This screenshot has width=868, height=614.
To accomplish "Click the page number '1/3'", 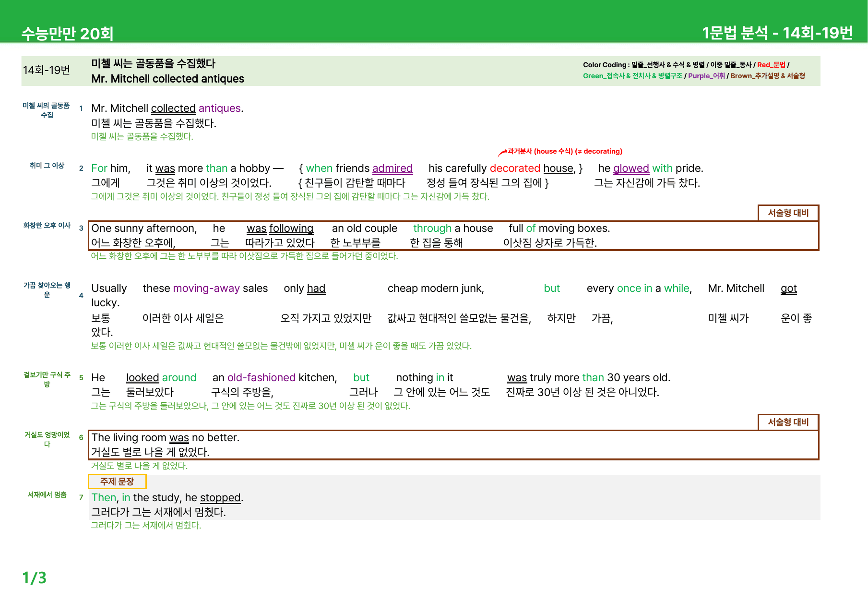I will (35, 578).
